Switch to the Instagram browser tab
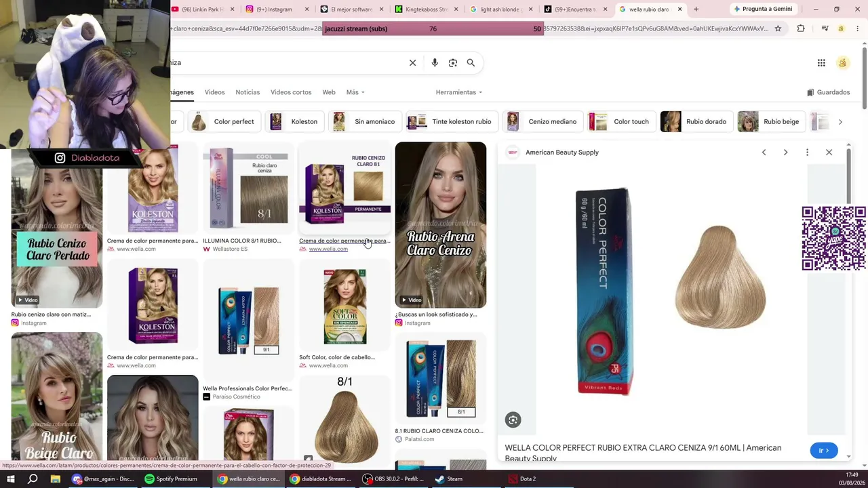This screenshot has height=488, width=868. pyautogui.click(x=277, y=9)
